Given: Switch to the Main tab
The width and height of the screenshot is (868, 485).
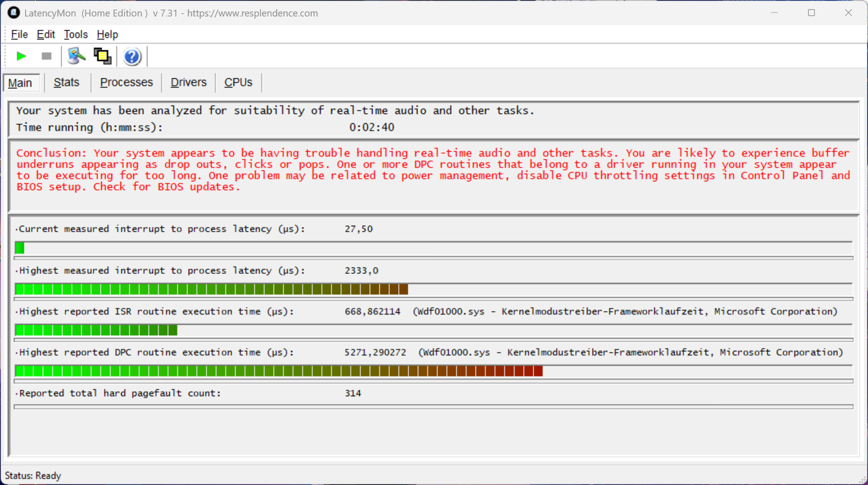Looking at the screenshot, I should point(21,83).
